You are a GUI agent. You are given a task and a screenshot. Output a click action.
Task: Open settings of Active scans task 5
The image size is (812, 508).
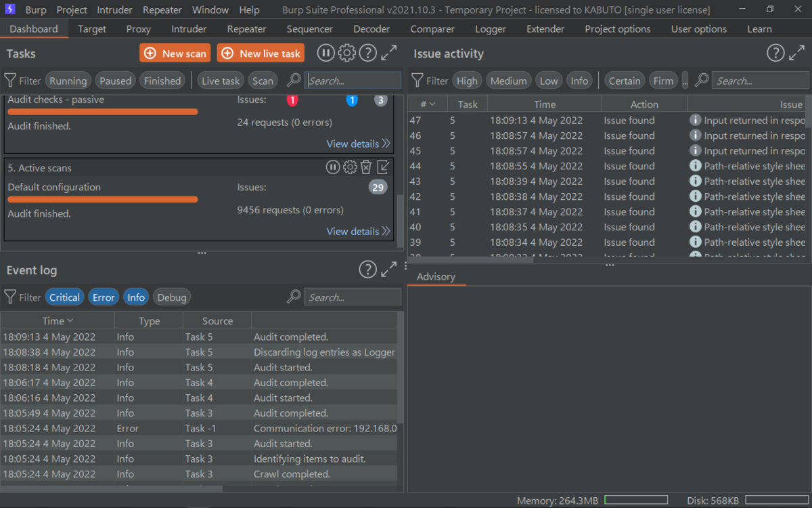click(350, 167)
